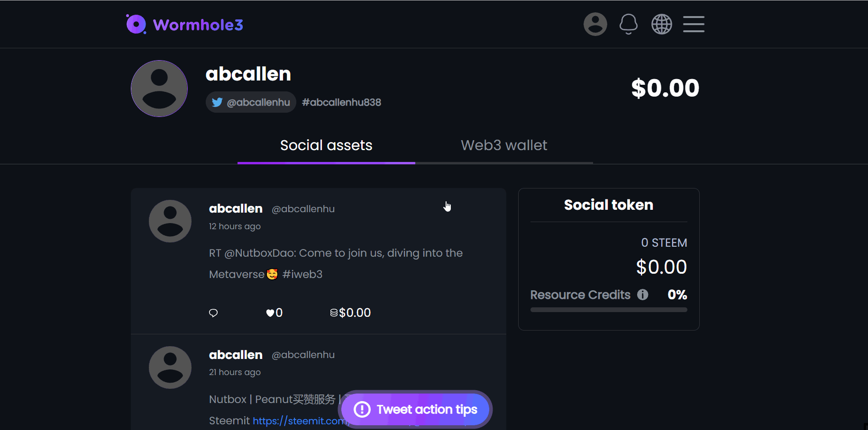This screenshot has width=868, height=430.
Task: Click the second post's author name abcallen
Action: point(236,355)
